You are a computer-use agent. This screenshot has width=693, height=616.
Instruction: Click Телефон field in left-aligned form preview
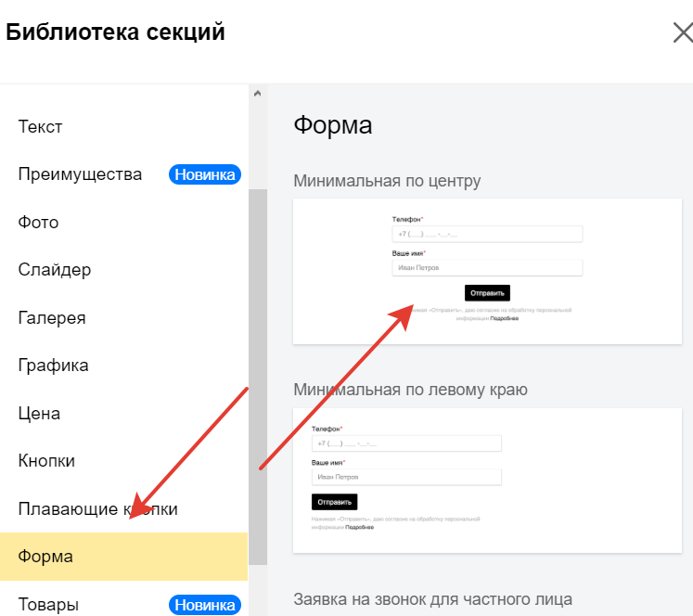406,443
